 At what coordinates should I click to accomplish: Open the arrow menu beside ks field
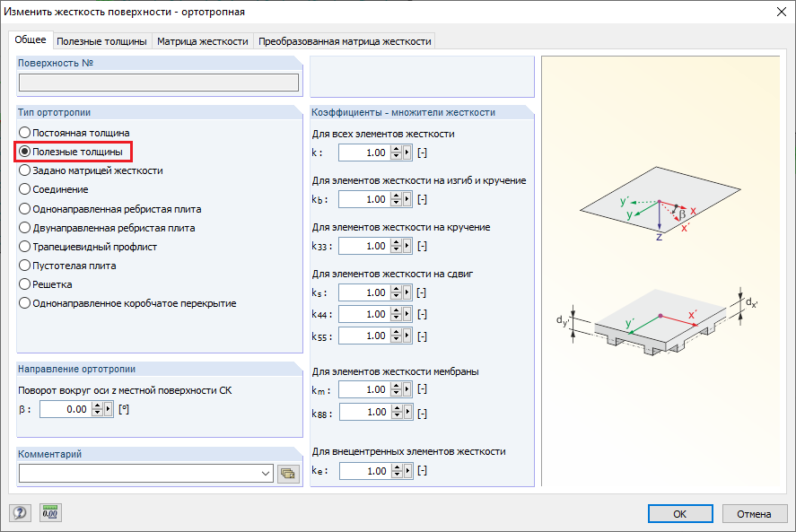[x=407, y=292]
